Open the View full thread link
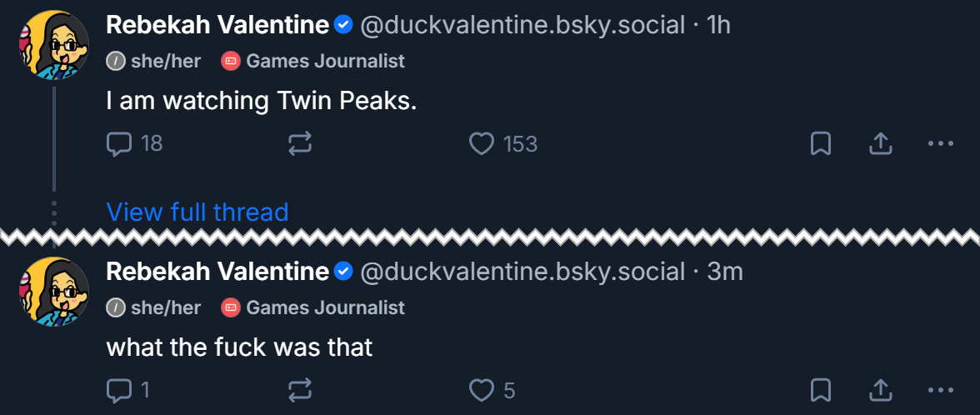 [x=197, y=212]
